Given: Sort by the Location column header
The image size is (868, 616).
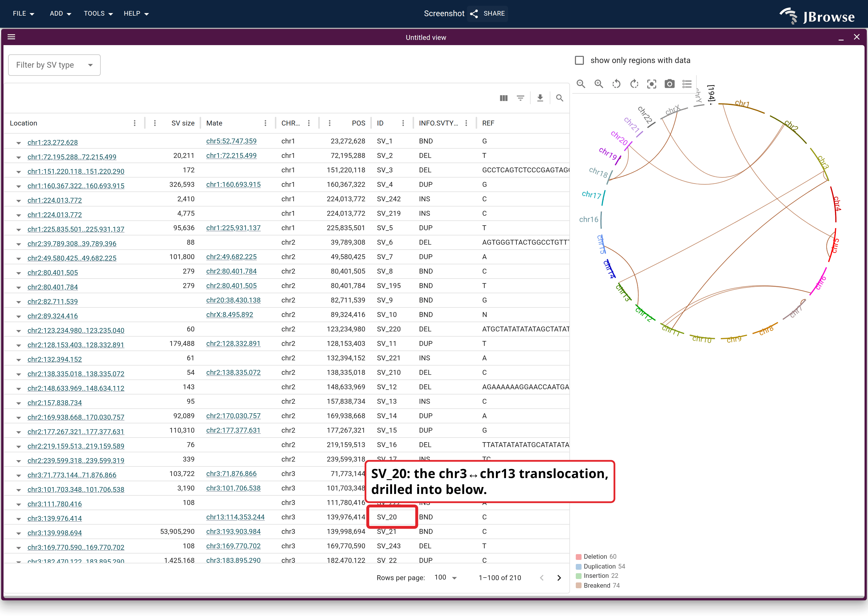Looking at the screenshot, I should click(23, 123).
